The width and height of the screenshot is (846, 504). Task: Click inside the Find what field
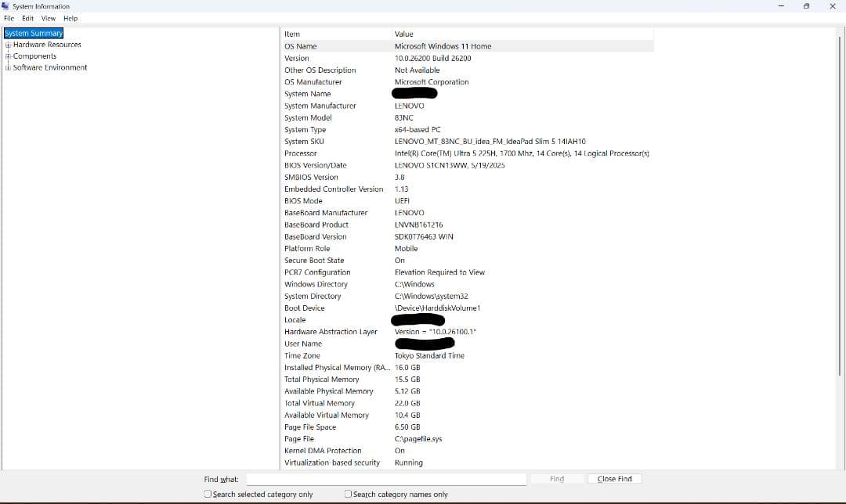pyautogui.click(x=384, y=478)
